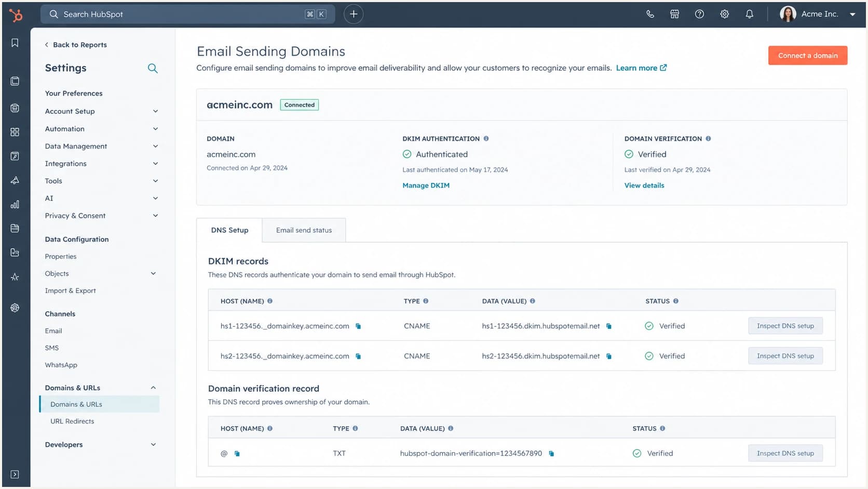Open URL Redirects settings

pos(72,421)
